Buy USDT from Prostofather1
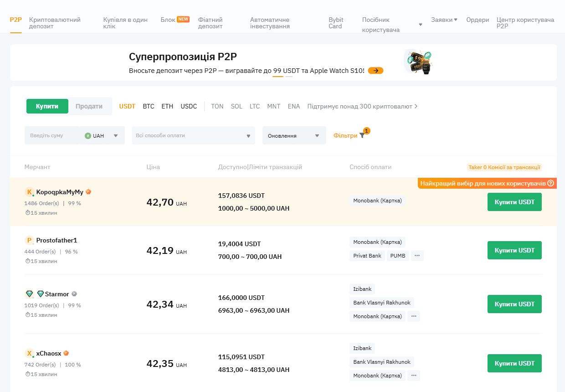 [514, 250]
